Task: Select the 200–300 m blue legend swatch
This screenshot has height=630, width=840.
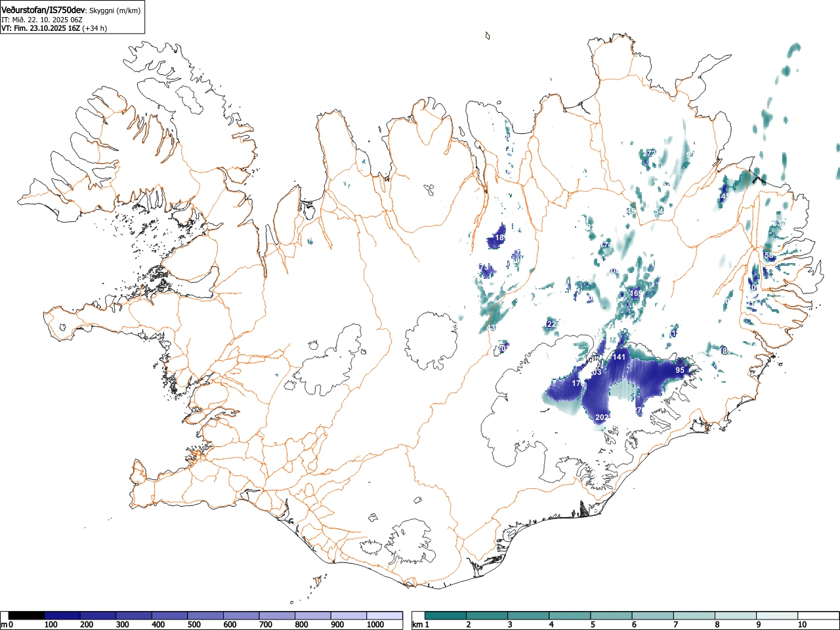Action: 98,616
